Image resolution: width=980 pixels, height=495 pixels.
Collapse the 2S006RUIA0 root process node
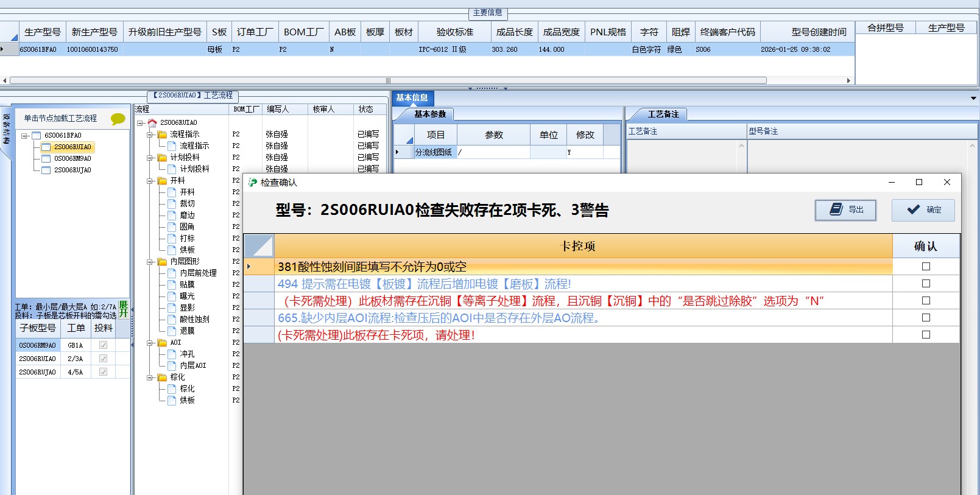tap(140, 123)
